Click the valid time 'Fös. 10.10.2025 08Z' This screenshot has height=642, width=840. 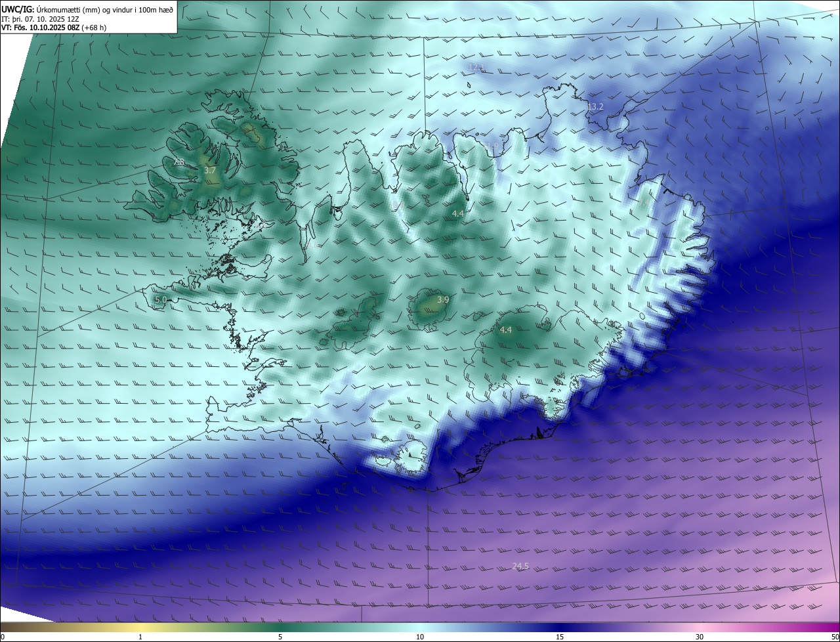click(x=46, y=28)
